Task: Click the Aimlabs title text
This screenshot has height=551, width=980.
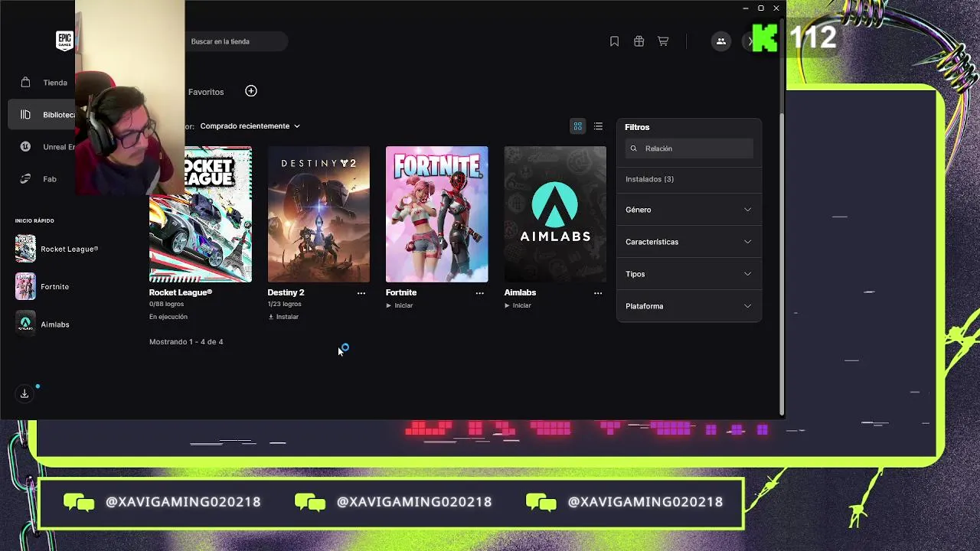Action: (520, 292)
